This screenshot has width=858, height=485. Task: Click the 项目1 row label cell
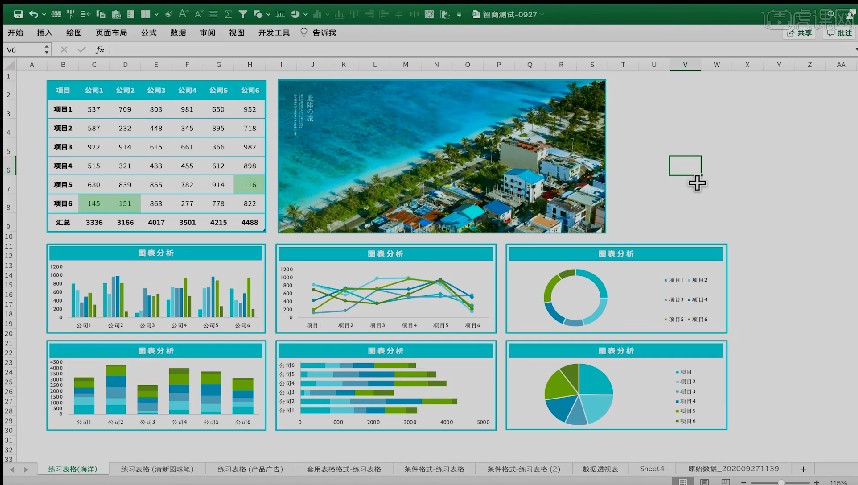pyautogui.click(x=62, y=109)
